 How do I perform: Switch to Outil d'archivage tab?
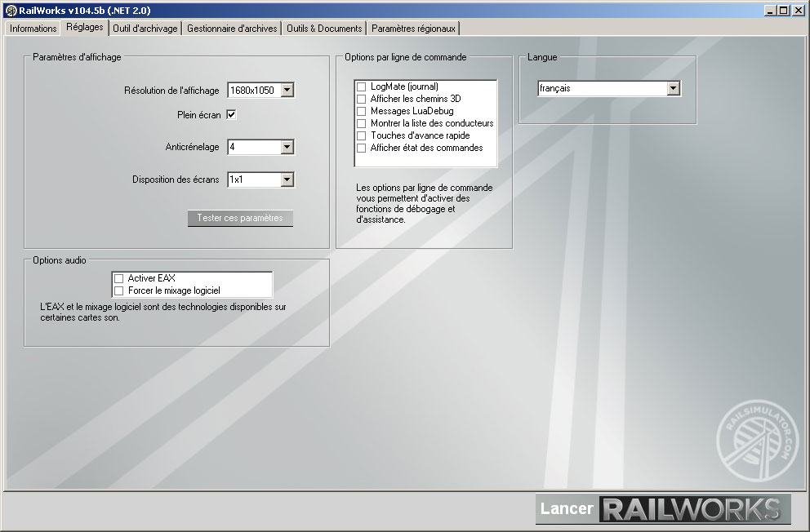(145, 29)
